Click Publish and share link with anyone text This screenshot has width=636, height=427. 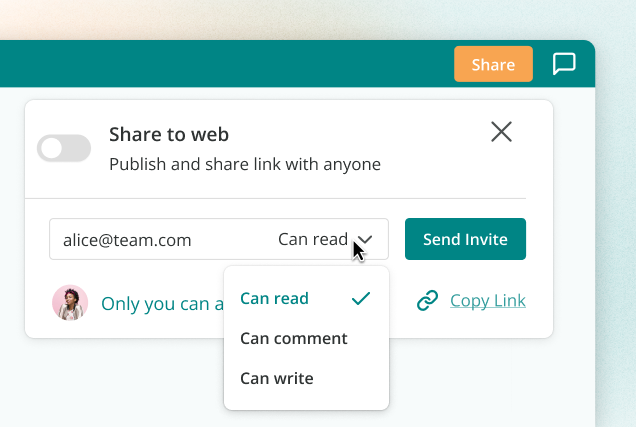245,164
